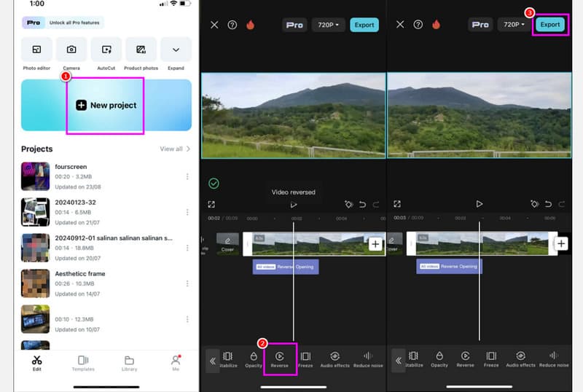Screen dimensions: 583x392
Task: Open the Me profile tab
Action: click(175, 362)
